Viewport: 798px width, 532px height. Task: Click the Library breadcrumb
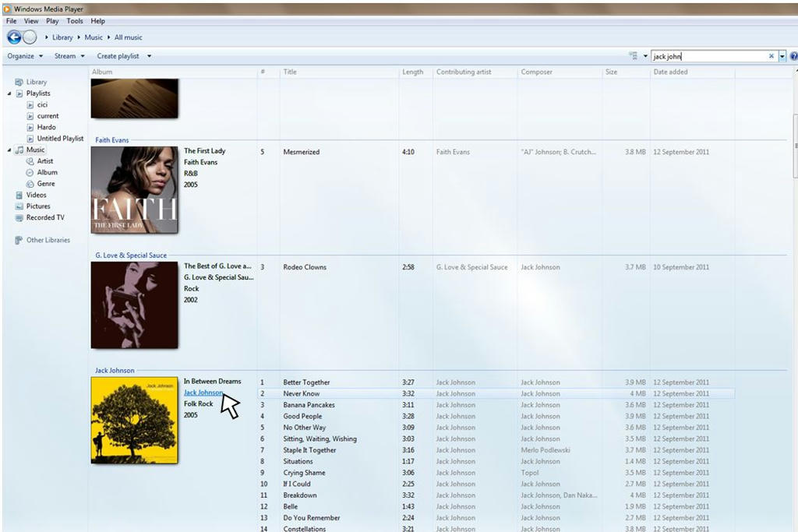click(x=62, y=37)
